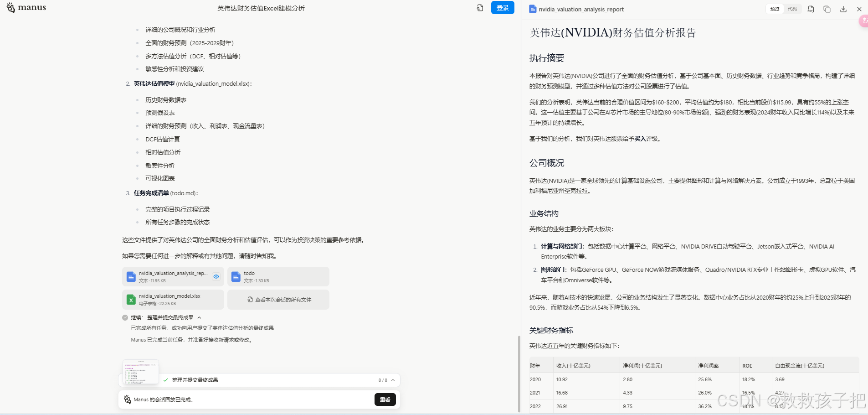Open the nvidia_valuation_model.xlsx file card
Viewport: 868px width, 415px height.
click(x=173, y=300)
